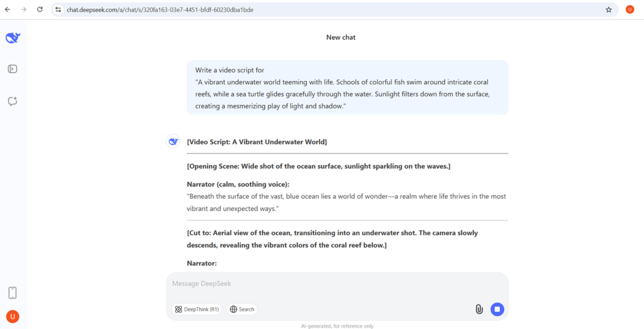Start a new chat conversation
This screenshot has height=329, width=644.
click(12, 101)
